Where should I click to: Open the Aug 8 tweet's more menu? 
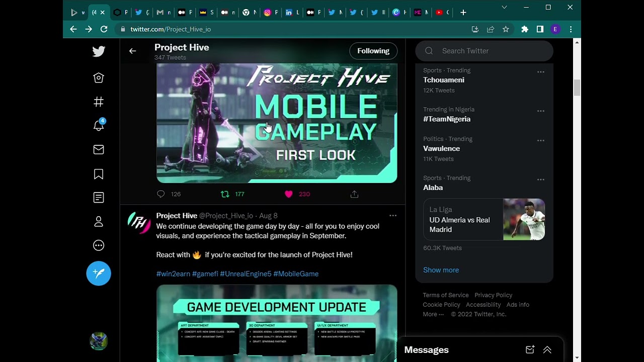(393, 216)
